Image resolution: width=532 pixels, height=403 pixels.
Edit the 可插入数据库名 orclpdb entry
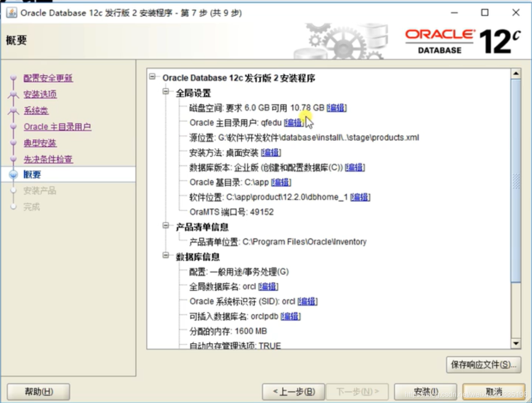click(x=291, y=316)
